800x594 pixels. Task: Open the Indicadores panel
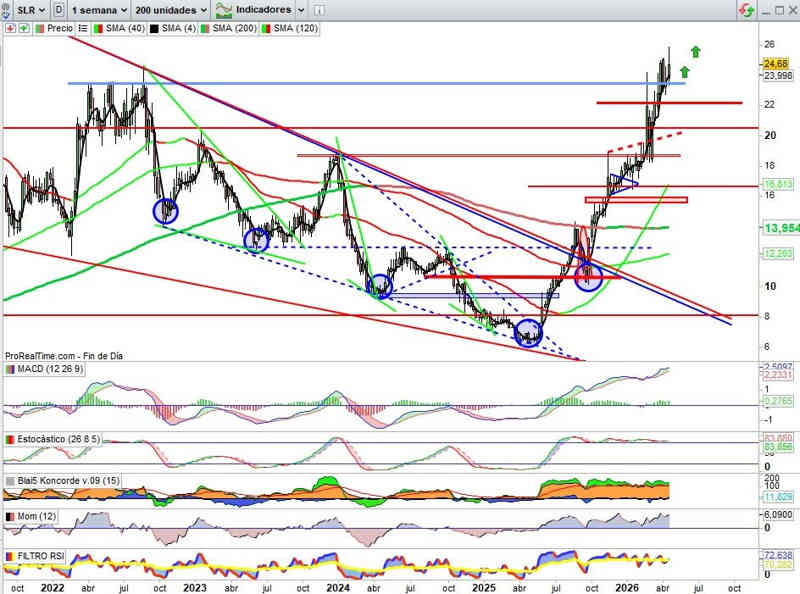(256, 9)
